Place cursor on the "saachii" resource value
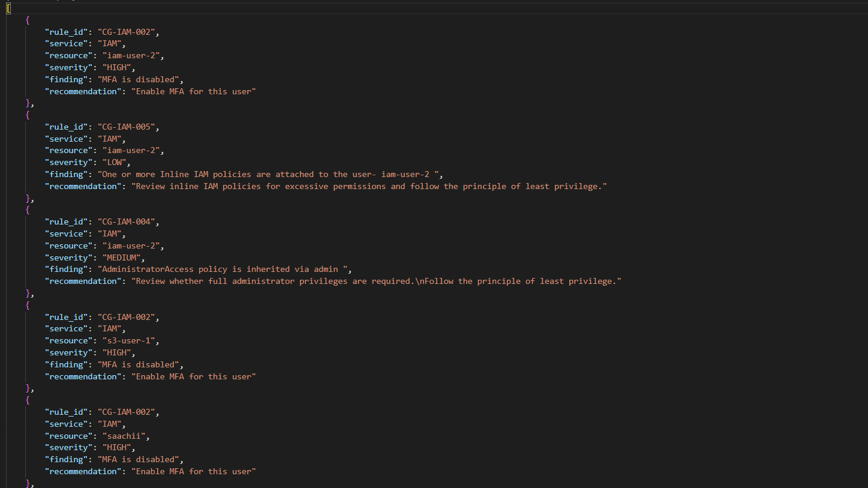Image resolution: width=868 pixels, height=488 pixels. click(124, 436)
